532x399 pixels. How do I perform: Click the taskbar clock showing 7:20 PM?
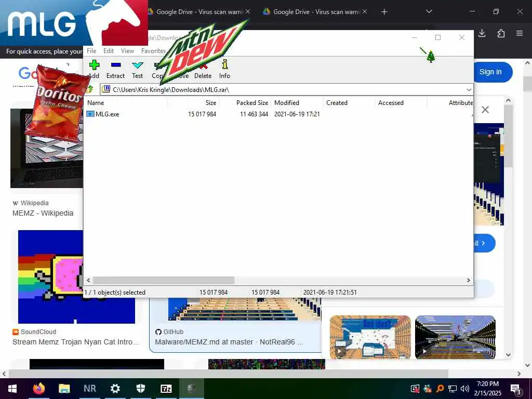[487, 389]
